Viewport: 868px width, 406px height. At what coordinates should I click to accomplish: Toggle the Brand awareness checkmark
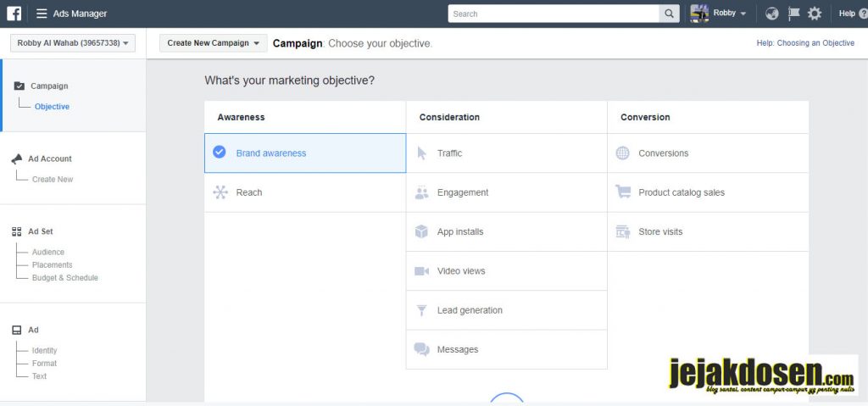click(220, 153)
